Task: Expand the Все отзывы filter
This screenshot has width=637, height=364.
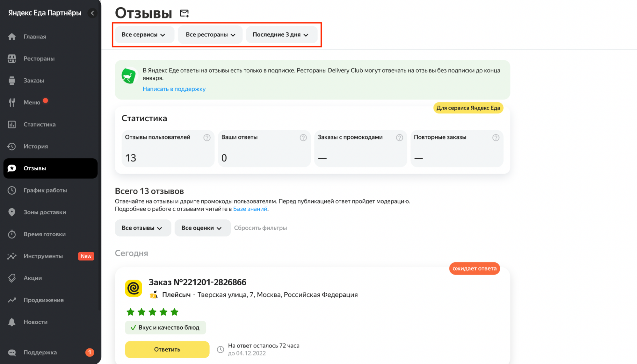Action: point(143,228)
